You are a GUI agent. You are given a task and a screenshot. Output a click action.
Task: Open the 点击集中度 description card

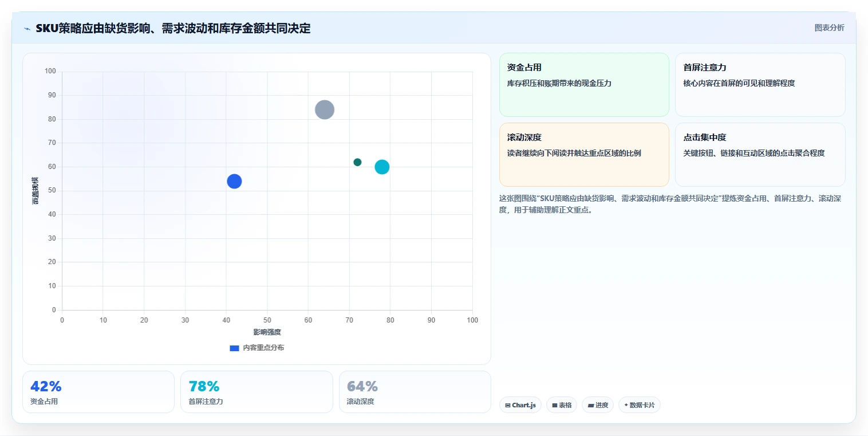coord(760,155)
